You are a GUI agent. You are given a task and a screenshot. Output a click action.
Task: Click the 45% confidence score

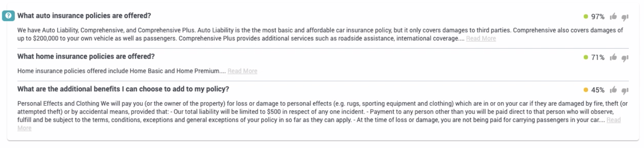coord(598,90)
